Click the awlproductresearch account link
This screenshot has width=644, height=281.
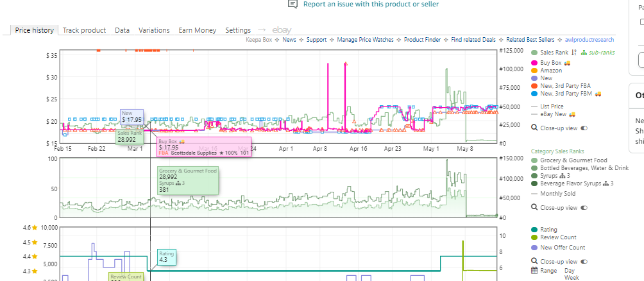point(589,40)
